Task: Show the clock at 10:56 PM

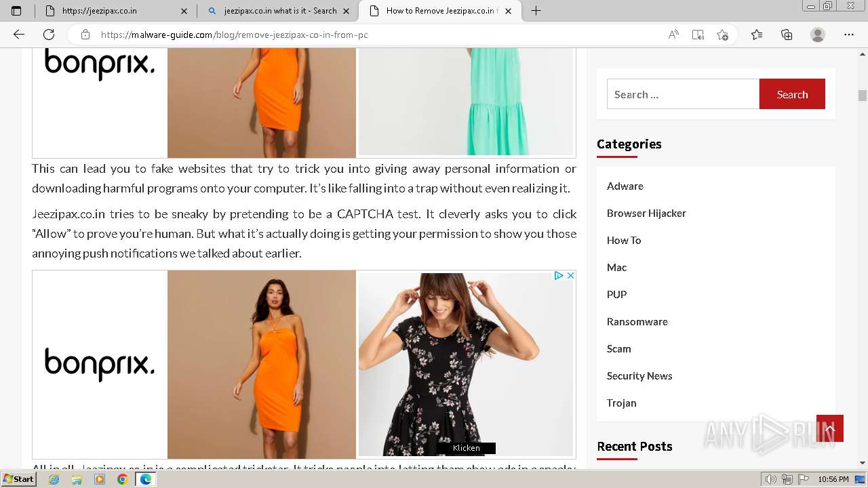Action: [x=833, y=479]
